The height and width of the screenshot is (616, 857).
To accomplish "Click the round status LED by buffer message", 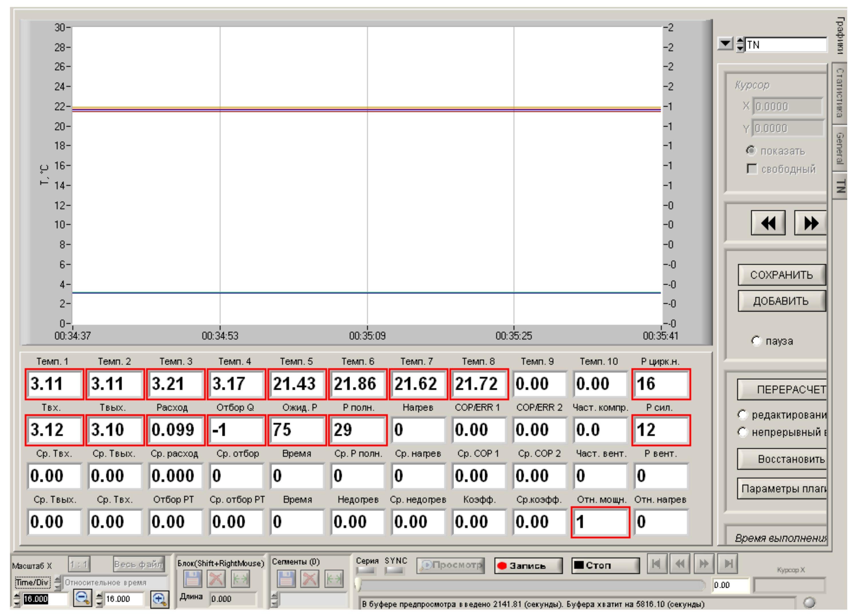I will click(809, 602).
